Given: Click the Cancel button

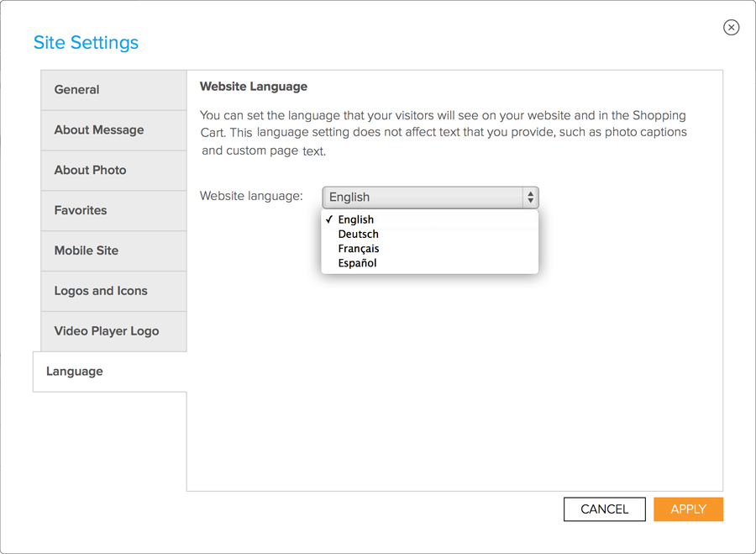Looking at the screenshot, I should 605,509.
